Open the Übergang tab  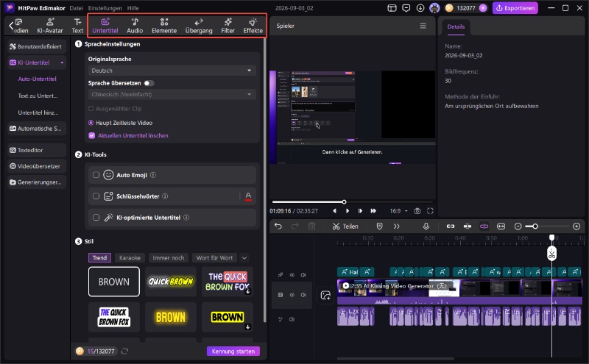pyautogui.click(x=199, y=26)
